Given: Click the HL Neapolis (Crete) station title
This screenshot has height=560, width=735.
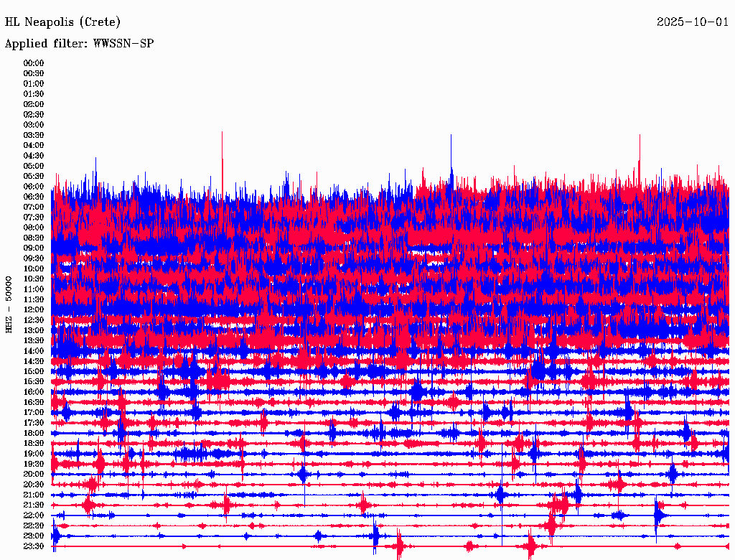Looking at the screenshot, I should tap(62, 22).
